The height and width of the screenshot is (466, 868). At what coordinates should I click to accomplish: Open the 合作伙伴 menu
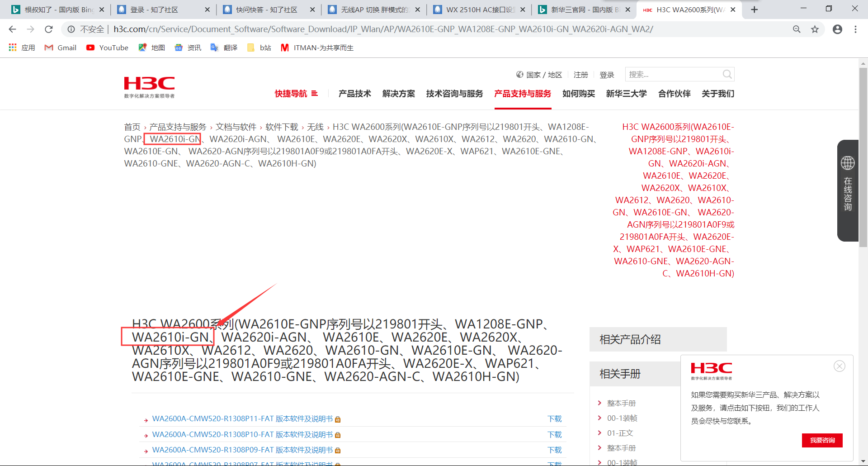(x=675, y=94)
